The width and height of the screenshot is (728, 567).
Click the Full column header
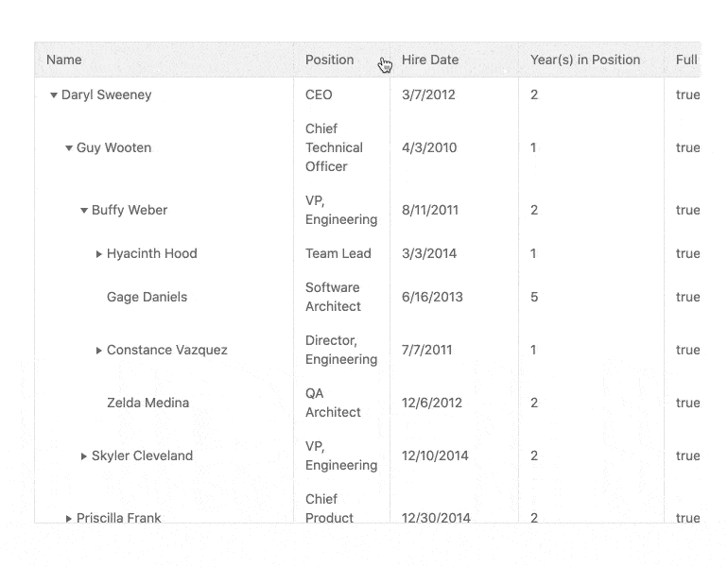coord(686,60)
